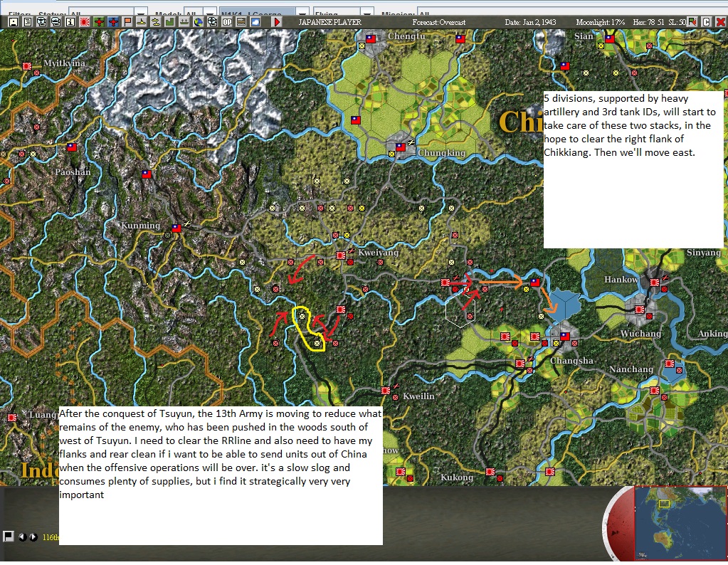The width and height of the screenshot is (728, 565).
Task: Click the double yellow ships task force icon
Action: click(x=156, y=22)
